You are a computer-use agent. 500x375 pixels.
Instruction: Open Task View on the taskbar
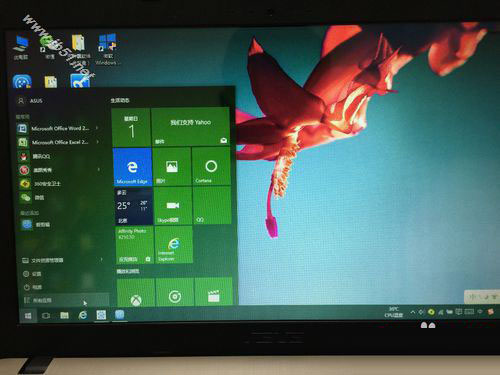46,315
